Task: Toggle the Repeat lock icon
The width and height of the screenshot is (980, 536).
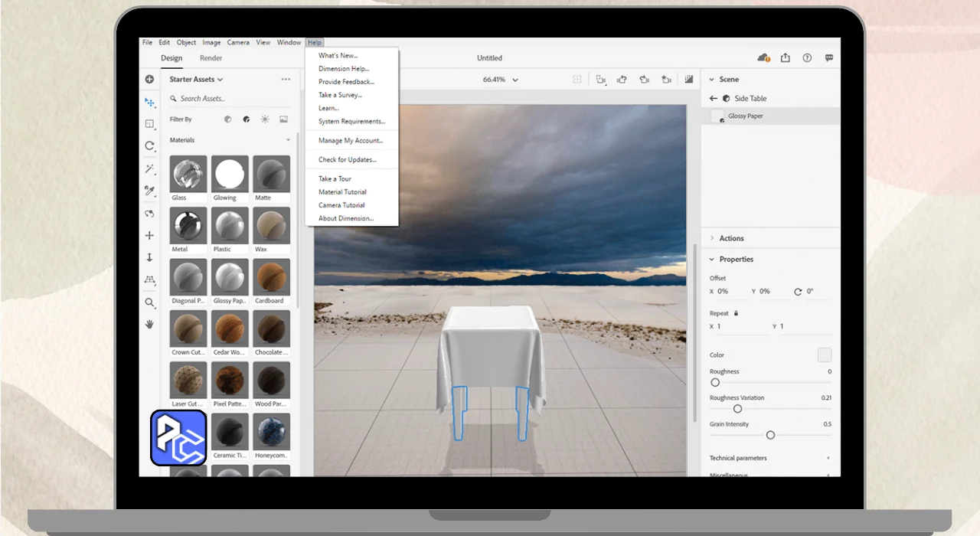Action: (737, 313)
